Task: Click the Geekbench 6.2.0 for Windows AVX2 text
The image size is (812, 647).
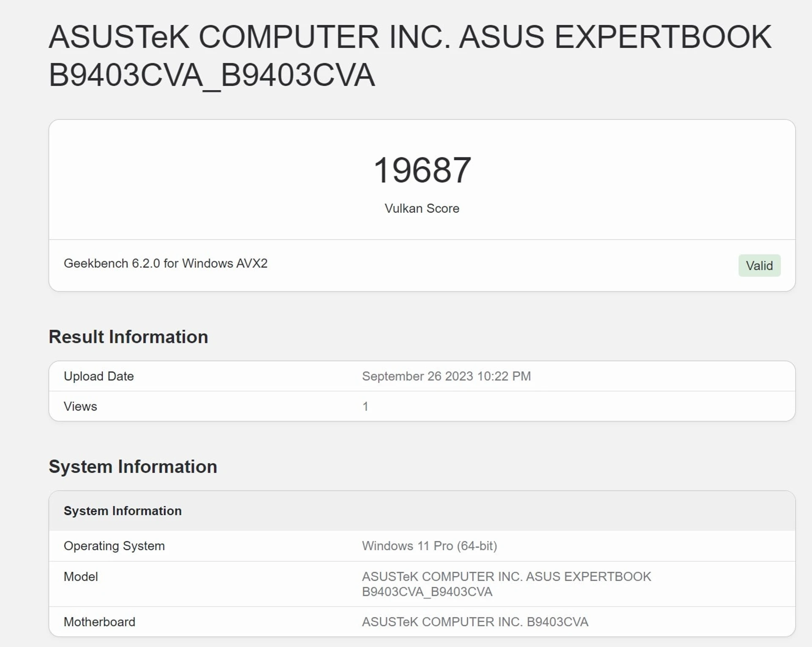Action: pyautogui.click(x=165, y=263)
